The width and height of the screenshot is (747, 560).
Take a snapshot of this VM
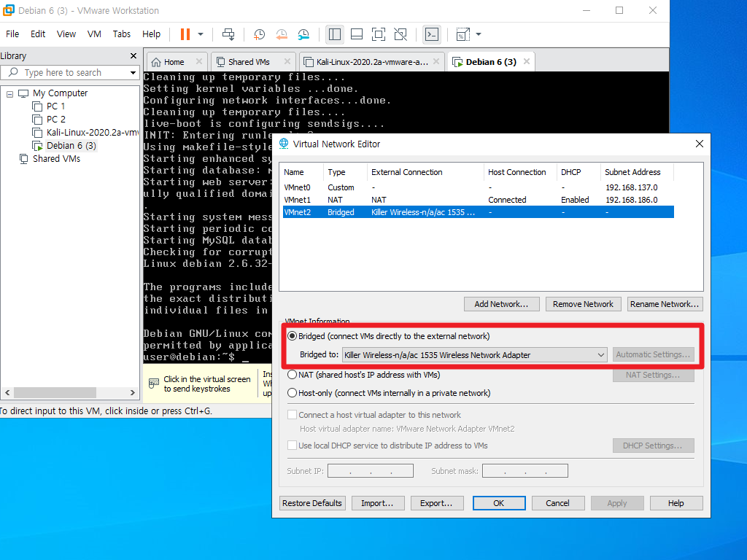pos(259,34)
